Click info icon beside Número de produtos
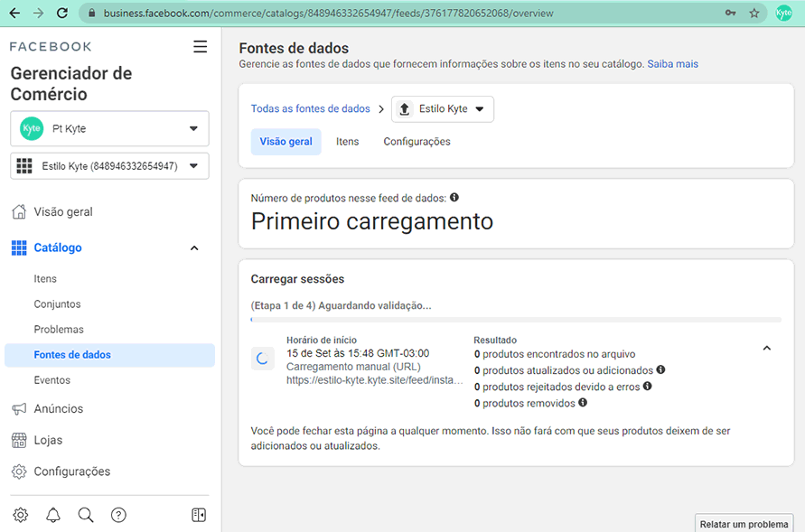This screenshot has height=532, width=805. 454,198
